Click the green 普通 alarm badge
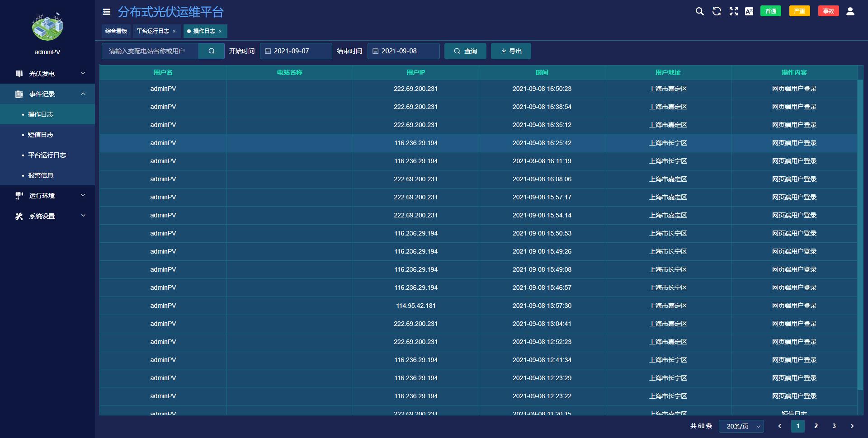868x438 pixels. tap(771, 11)
